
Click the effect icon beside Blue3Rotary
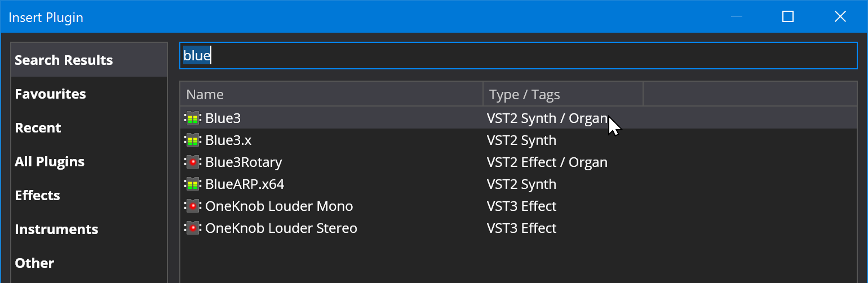193,162
